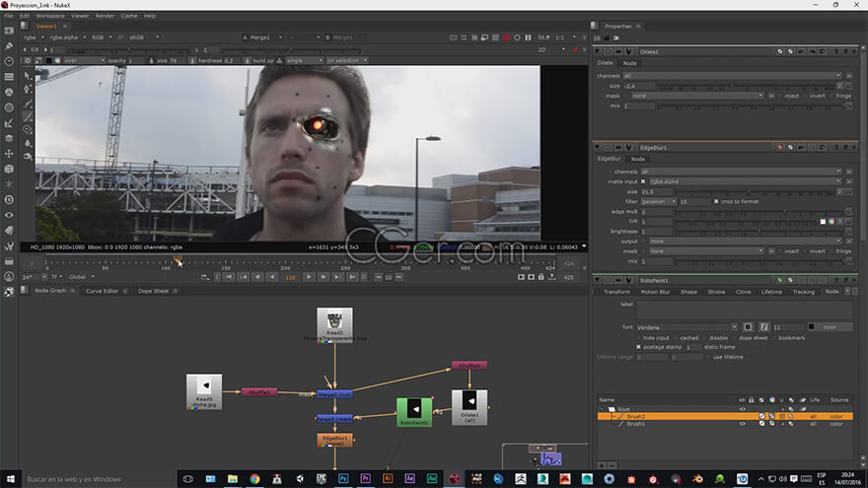Open Photoshop from the Windows taskbar
Image resolution: width=868 pixels, height=488 pixels.
(343, 478)
